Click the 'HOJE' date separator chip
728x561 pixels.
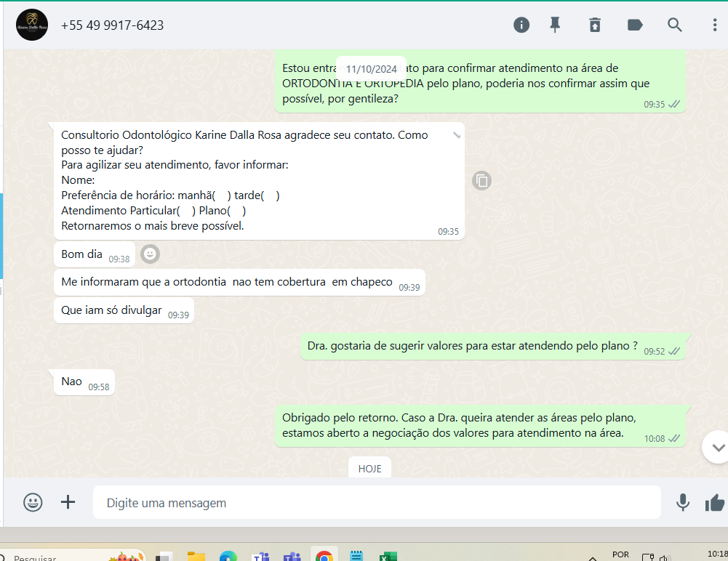pos(369,468)
